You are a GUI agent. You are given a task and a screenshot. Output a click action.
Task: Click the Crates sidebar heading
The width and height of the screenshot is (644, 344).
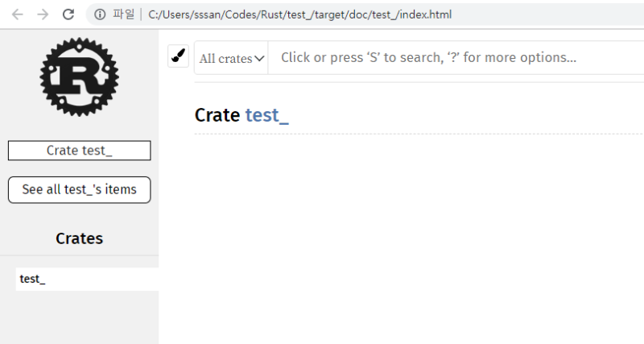[x=79, y=238]
